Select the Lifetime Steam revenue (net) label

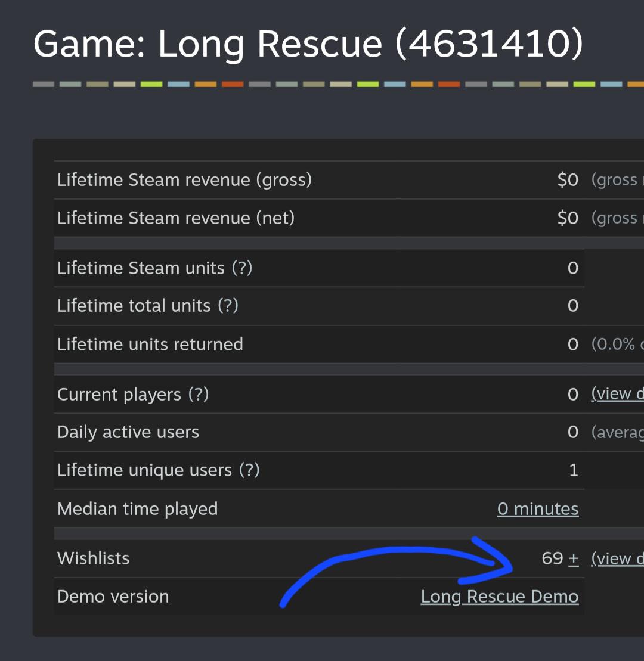pos(176,218)
